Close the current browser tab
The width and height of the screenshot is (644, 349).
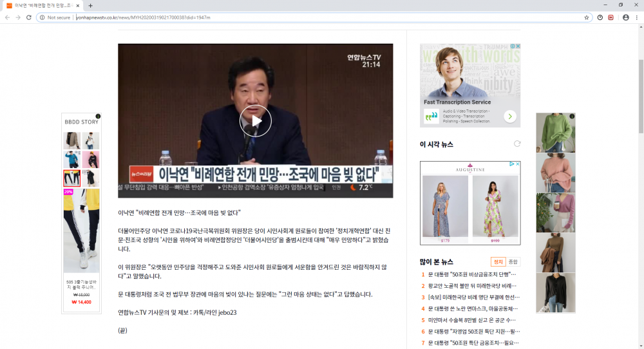pos(78,6)
